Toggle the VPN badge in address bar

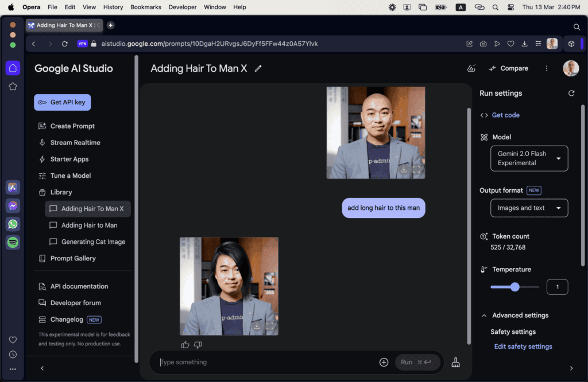click(x=82, y=44)
